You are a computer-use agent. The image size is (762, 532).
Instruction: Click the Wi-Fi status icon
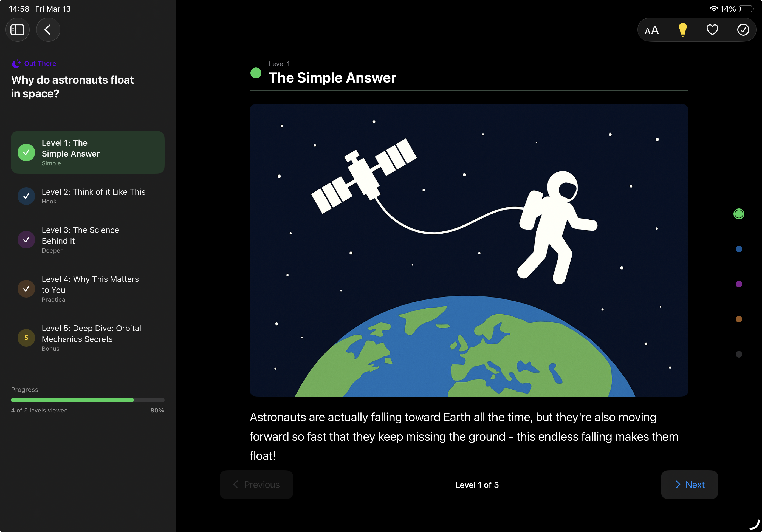click(713, 9)
